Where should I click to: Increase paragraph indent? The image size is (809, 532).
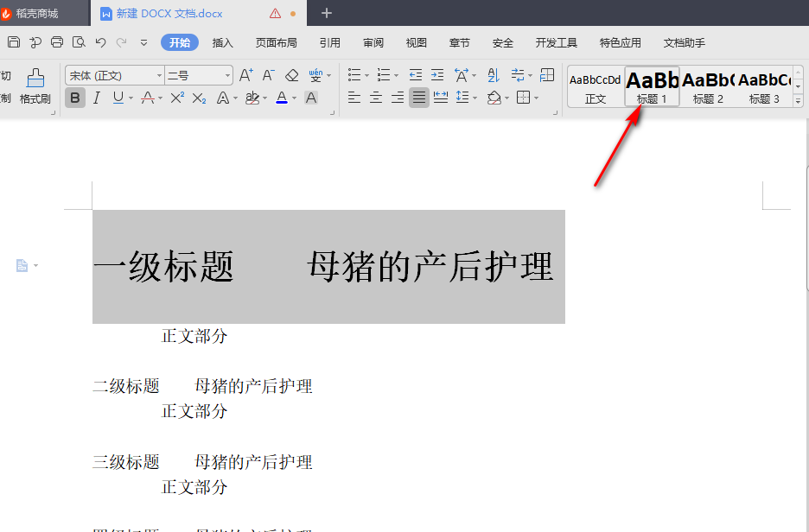[x=437, y=75]
